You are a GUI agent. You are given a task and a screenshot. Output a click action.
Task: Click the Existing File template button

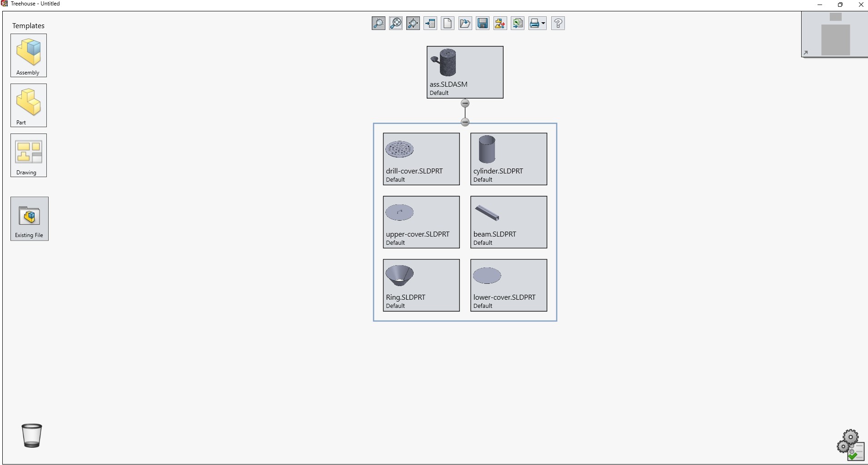(30, 219)
